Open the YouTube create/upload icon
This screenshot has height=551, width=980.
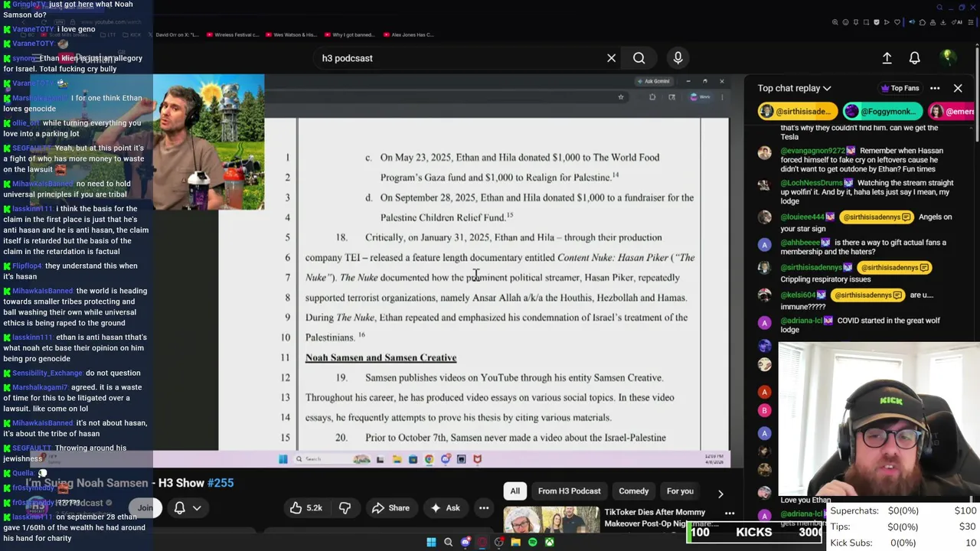point(887,58)
